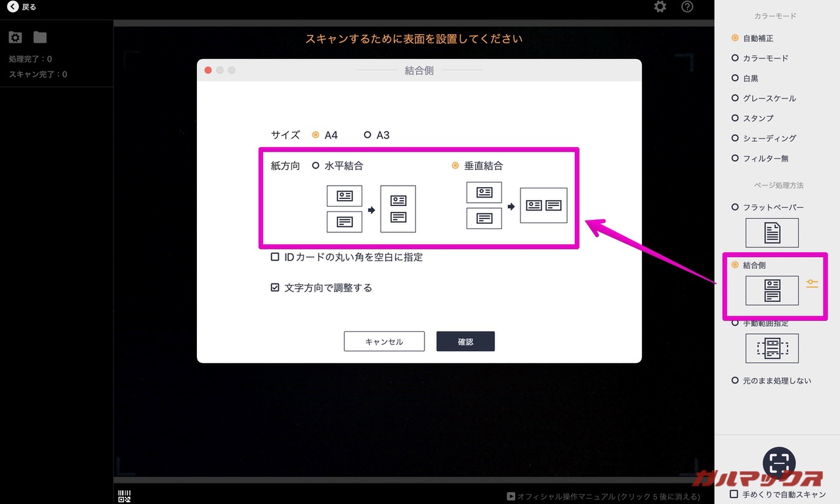Open the help question mark icon

[x=687, y=7]
